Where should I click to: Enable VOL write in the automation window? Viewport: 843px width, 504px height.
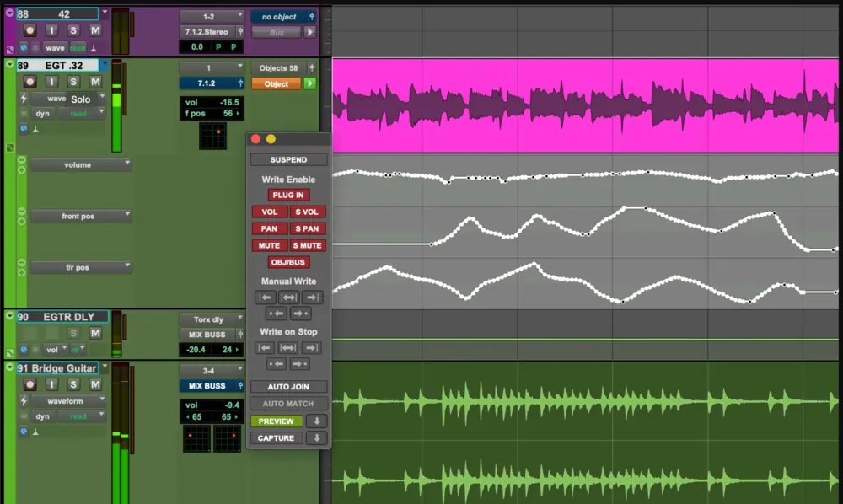click(269, 212)
